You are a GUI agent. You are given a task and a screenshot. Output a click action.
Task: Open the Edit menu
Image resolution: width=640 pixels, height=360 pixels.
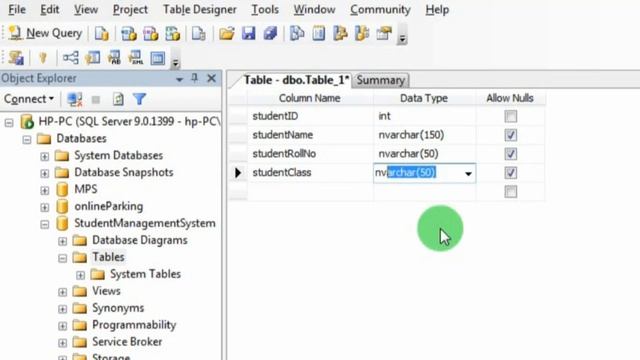click(x=49, y=9)
